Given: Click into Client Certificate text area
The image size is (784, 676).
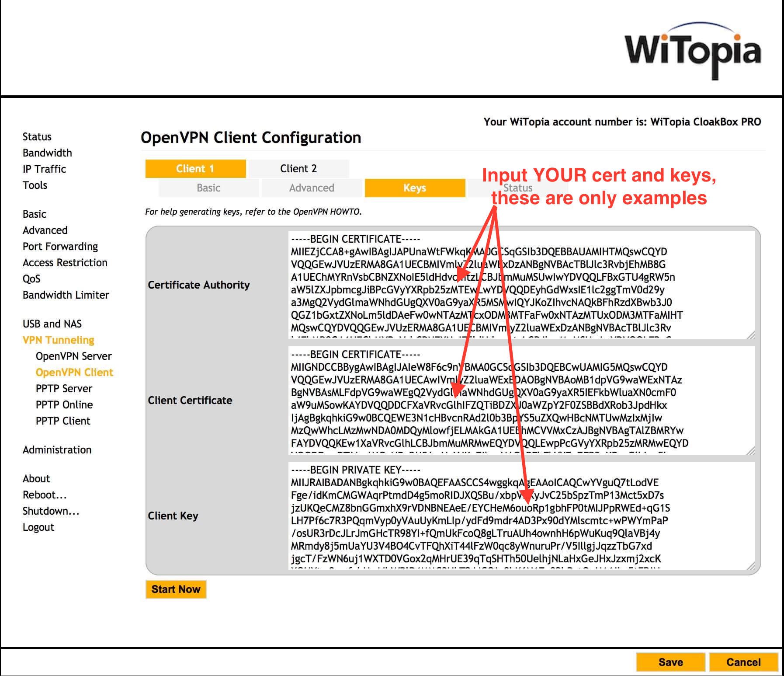Looking at the screenshot, I should point(522,400).
